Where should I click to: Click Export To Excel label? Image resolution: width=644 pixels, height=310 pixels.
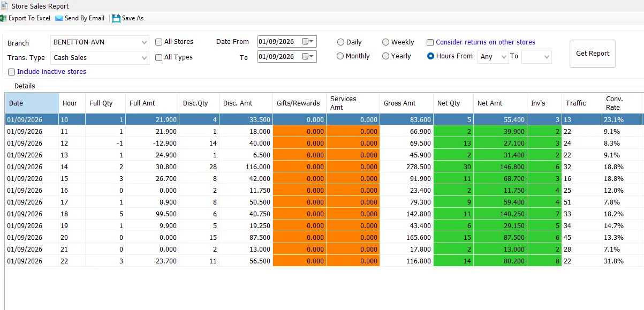pos(29,18)
